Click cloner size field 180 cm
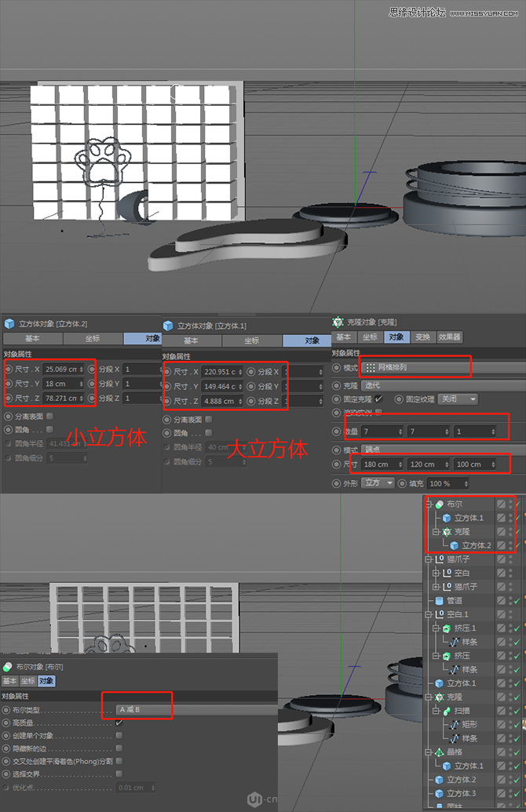This screenshot has width=526, height=812. coord(382,464)
